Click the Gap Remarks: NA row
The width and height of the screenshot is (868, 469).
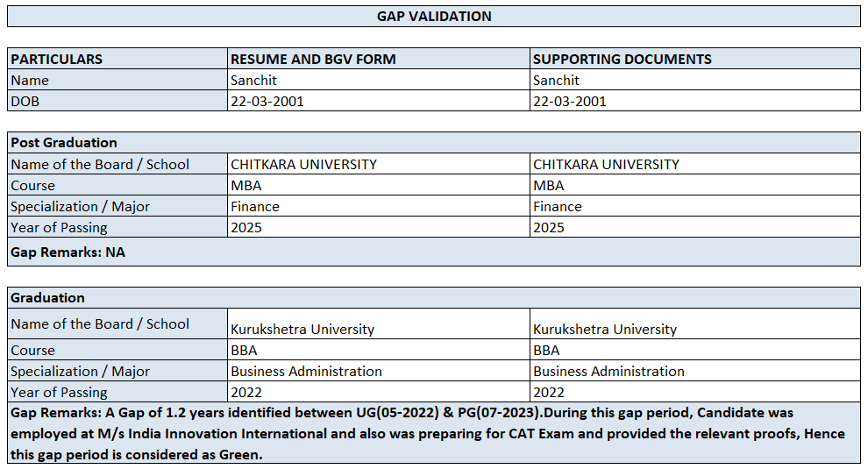pyautogui.click(x=68, y=252)
